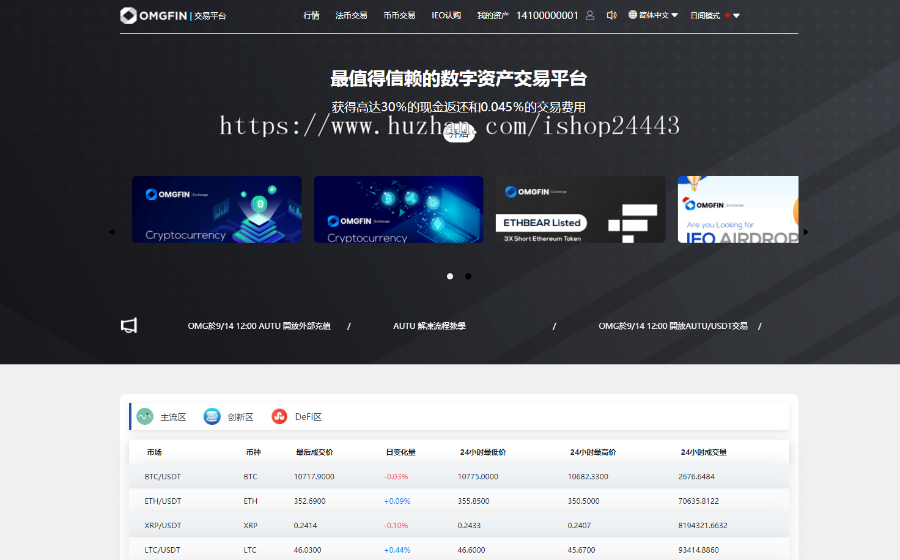This screenshot has width=900, height=560.
Task: Select the ETH/USDT market row
Action: 459,501
